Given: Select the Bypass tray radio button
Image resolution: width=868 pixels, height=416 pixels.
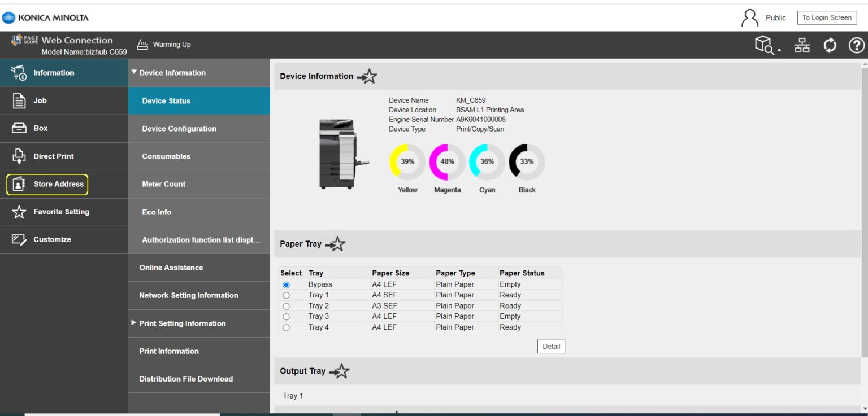Looking at the screenshot, I should click(x=286, y=284).
